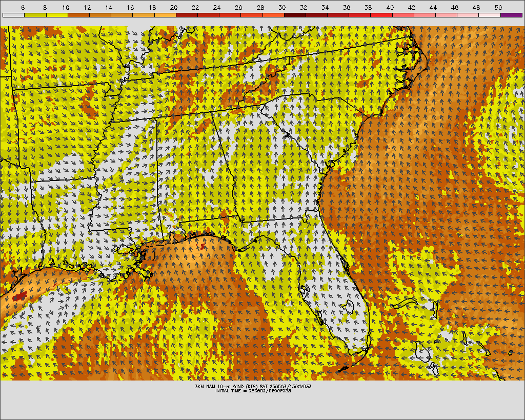Click the light pink swatch between 44 and 46

coord(447,15)
